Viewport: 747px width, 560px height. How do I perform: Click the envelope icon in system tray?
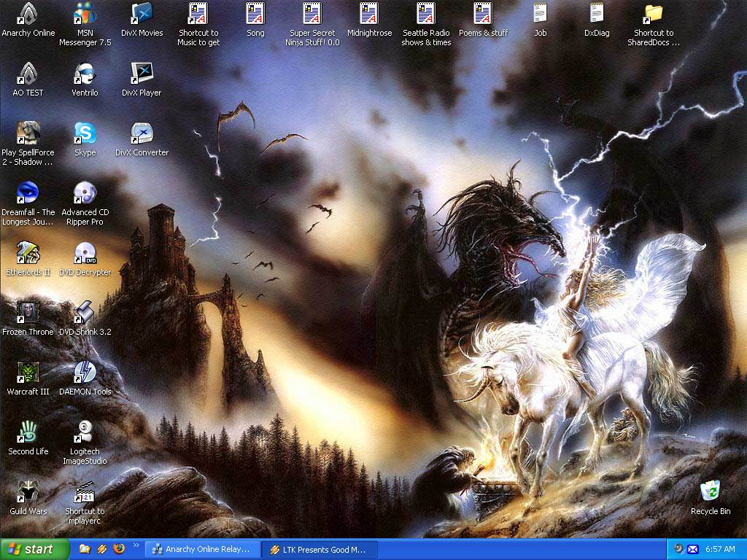693,550
